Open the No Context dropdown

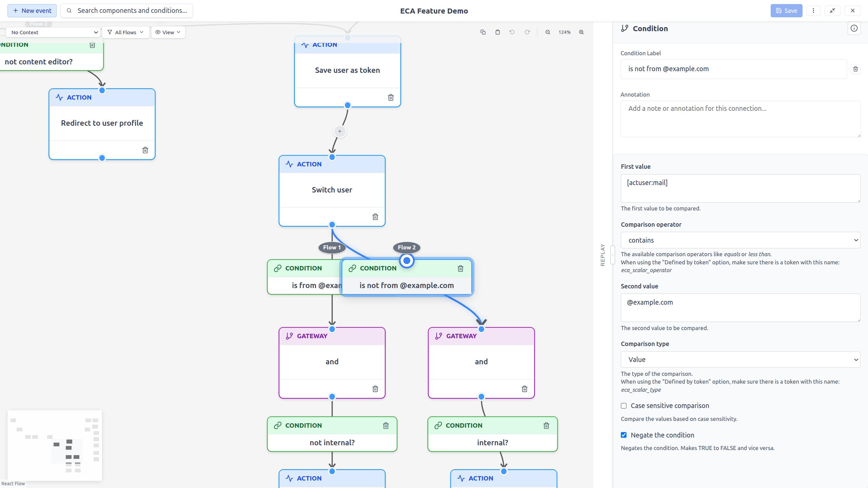(x=54, y=32)
